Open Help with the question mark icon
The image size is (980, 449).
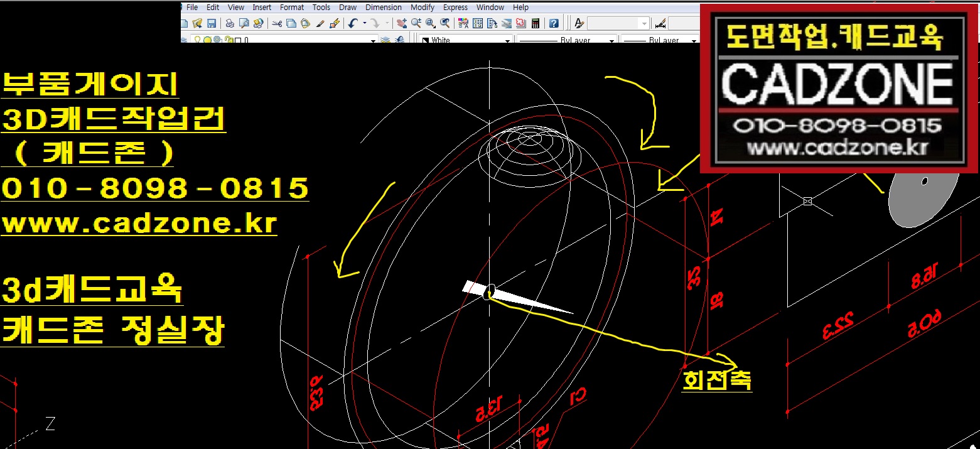(x=554, y=23)
